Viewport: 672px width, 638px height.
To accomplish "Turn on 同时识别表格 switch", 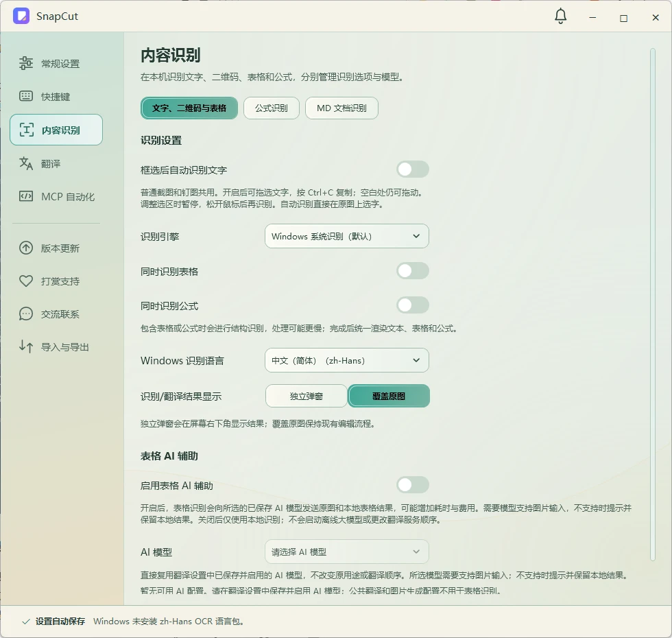I will click(412, 271).
